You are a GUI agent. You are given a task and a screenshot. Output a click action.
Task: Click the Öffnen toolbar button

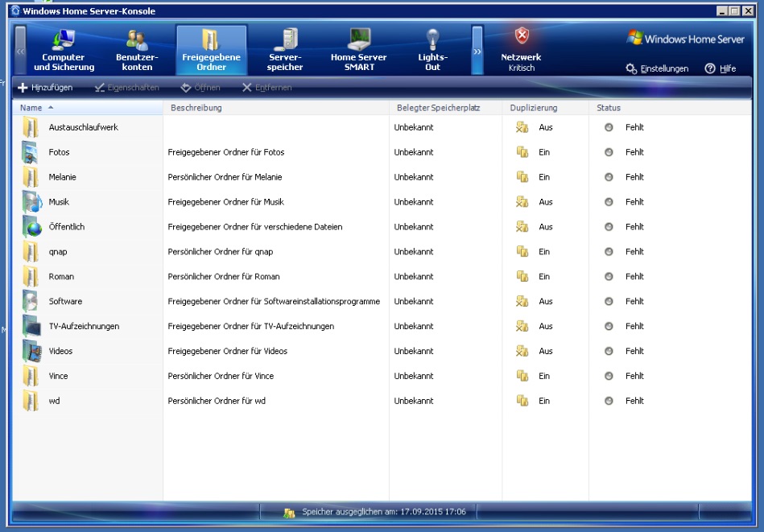200,88
